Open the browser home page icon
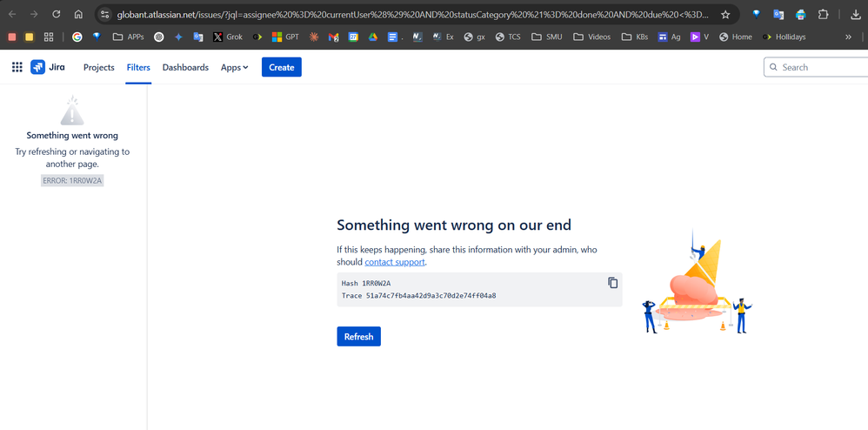 coord(78,15)
